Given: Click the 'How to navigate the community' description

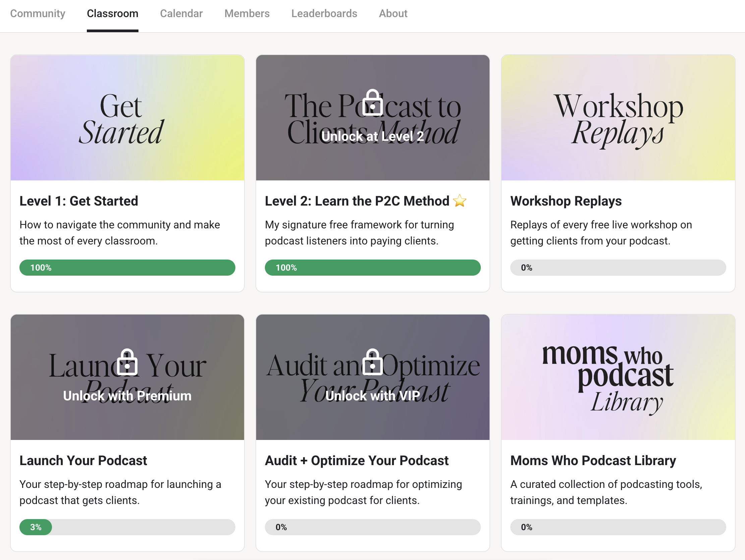Looking at the screenshot, I should (120, 233).
